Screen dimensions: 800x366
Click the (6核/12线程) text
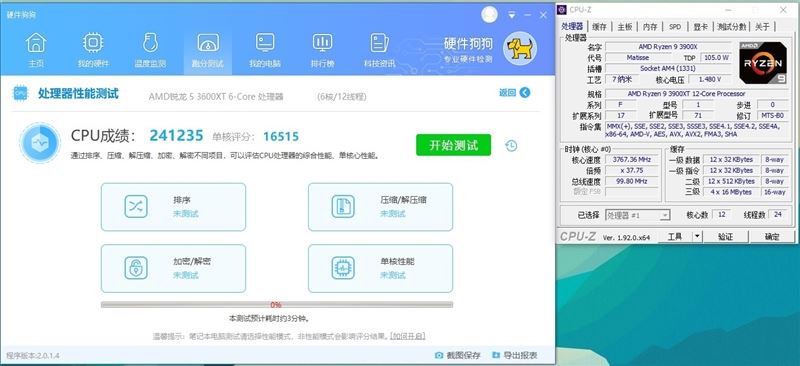click(x=341, y=96)
